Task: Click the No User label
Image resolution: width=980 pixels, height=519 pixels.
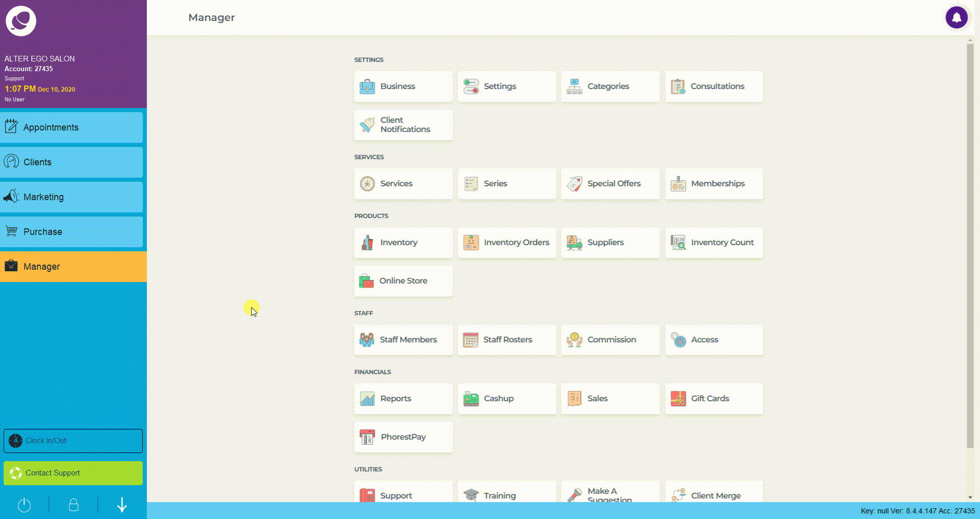Action: (x=14, y=99)
